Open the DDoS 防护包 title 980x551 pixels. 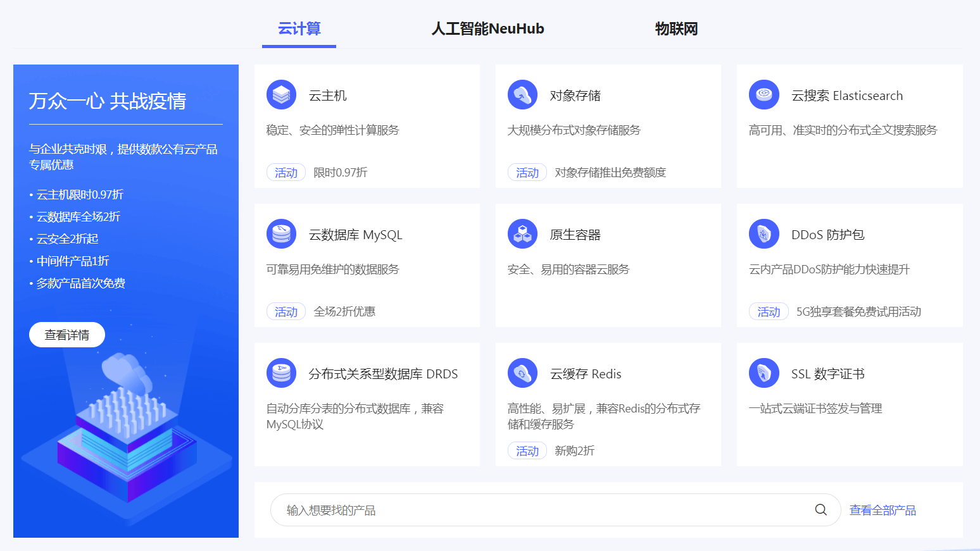click(x=828, y=235)
